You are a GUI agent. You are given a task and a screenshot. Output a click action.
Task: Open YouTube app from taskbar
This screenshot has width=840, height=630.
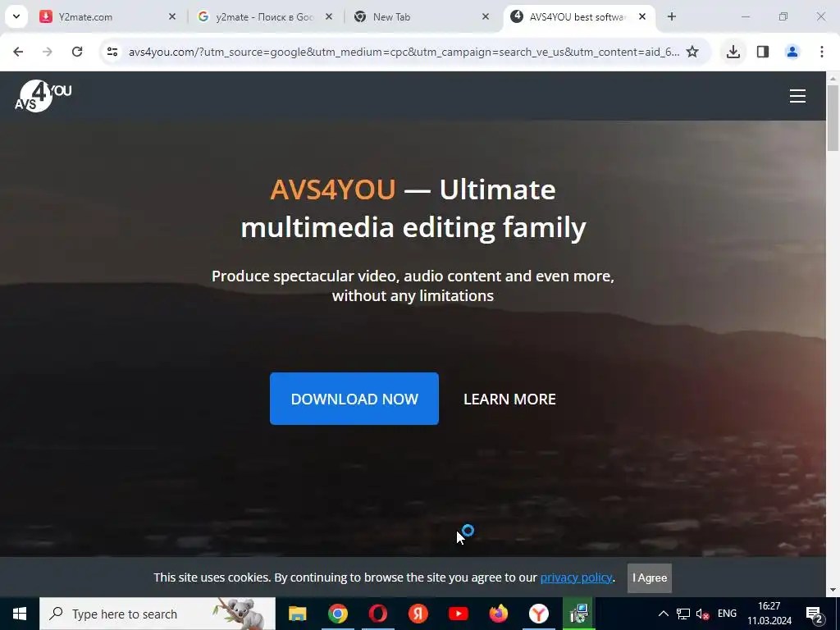tap(458, 614)
